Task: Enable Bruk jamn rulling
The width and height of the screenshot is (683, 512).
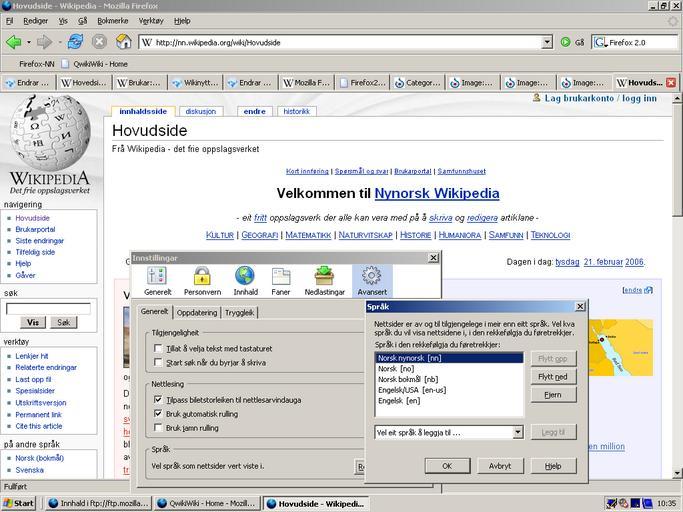Action: (x=158, y=427)
